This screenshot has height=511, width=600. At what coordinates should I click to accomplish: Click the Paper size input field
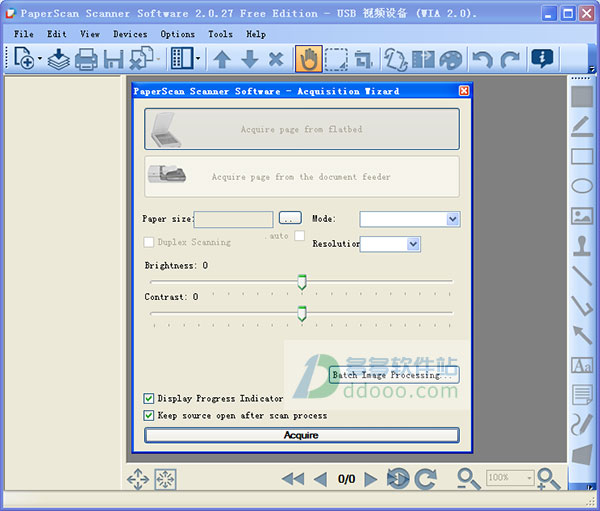click(233, 219)
